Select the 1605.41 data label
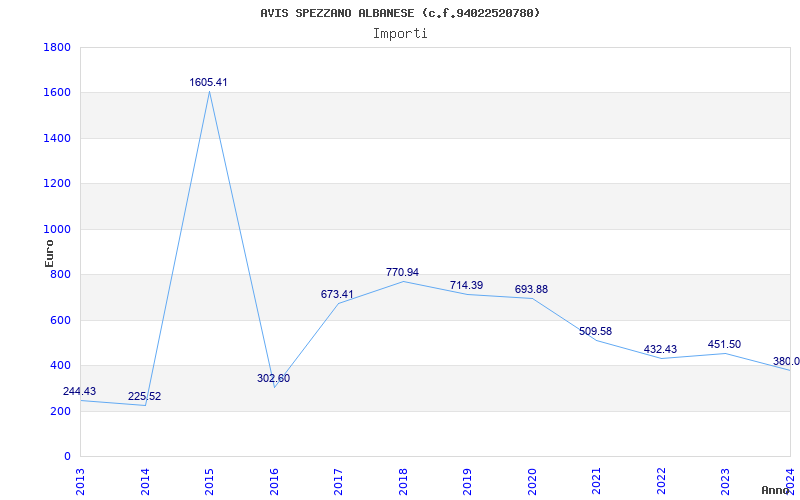800x500 pixels. (x=208, y=83)
